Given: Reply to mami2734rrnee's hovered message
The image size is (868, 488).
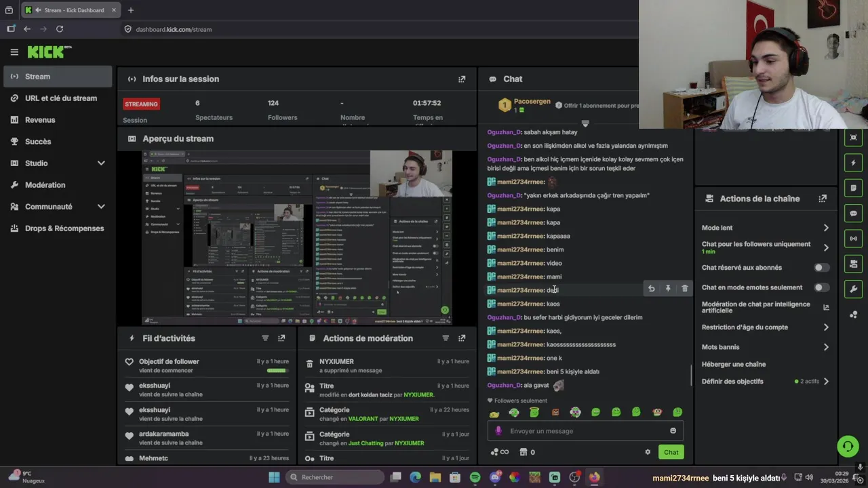Looking at the screenshot, I should click(x=651, y=289).
